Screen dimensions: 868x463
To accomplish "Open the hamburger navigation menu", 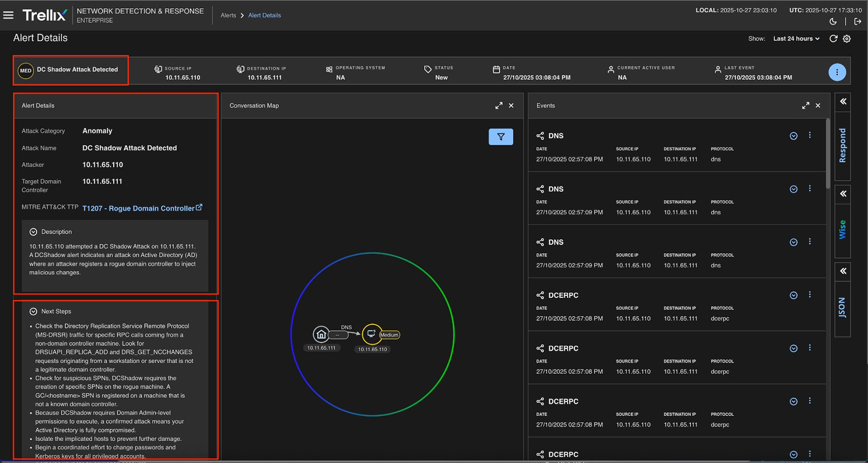I will click(x=8, y=15).
